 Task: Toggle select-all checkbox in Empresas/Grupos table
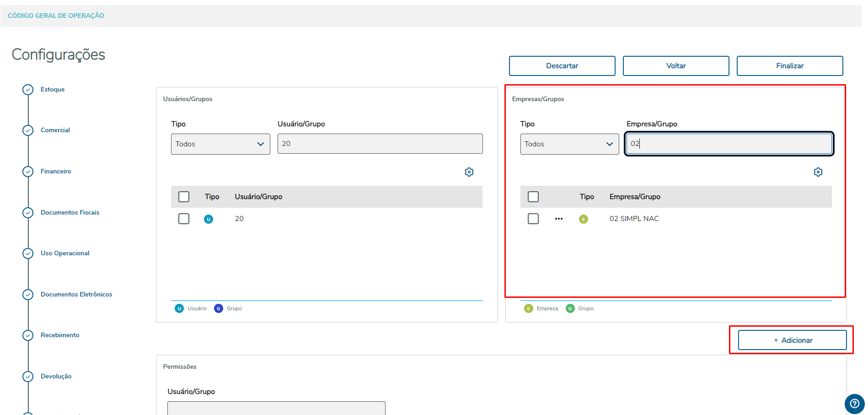pos(533,197)
